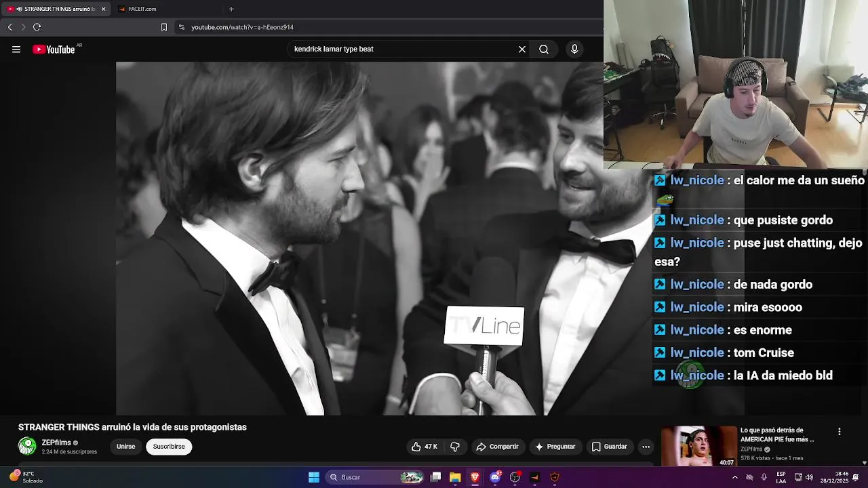Click the chat message 'la IA da miedo bld'

[x=783, y=375]
